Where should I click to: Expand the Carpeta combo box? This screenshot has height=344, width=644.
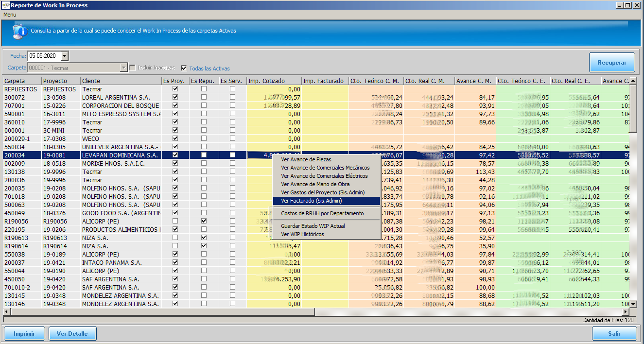(x=123, y=68)
